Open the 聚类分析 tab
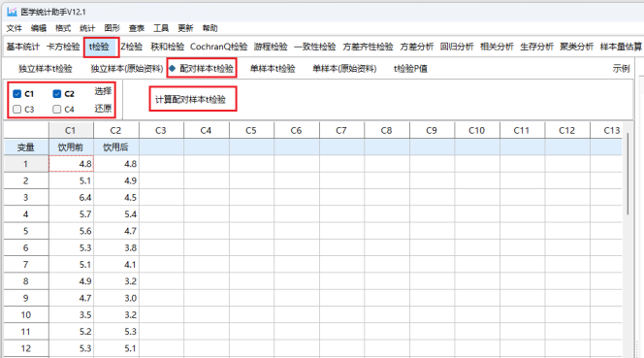The width and height of the screenshot is (644, 358). [x=577, y=47]
